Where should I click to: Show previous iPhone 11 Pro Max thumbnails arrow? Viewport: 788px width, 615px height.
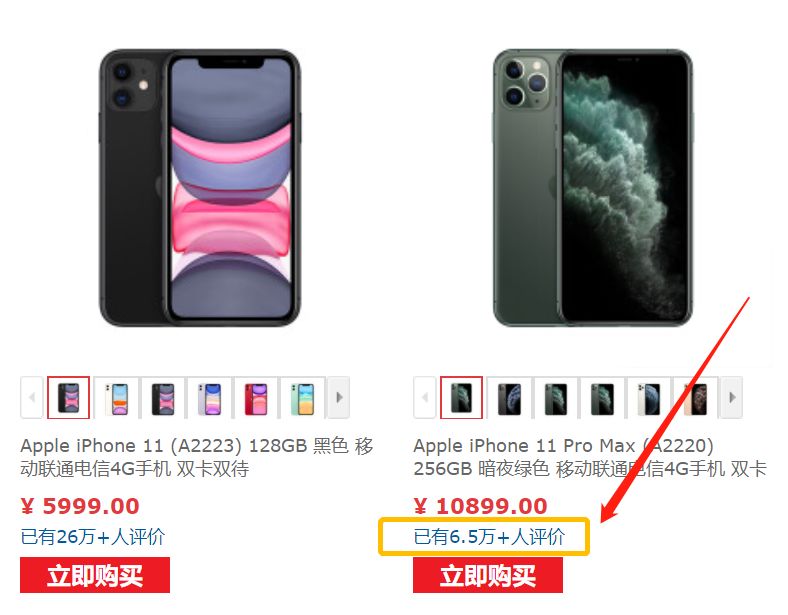click(424, 397)
